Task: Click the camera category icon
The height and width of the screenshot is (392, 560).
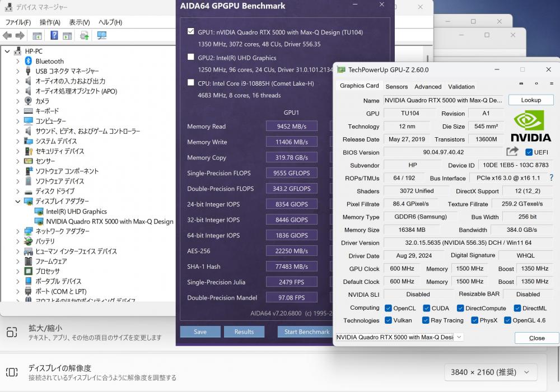Action: [28, 101]
